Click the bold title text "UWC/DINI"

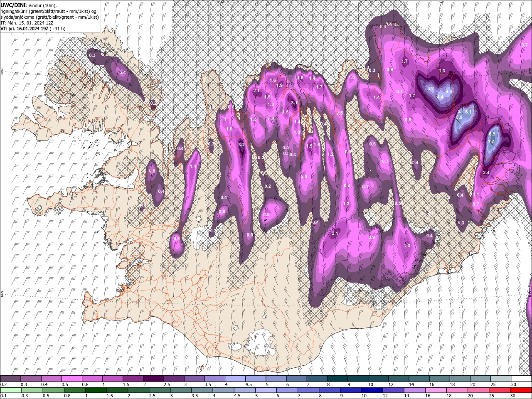coord(13,5)
